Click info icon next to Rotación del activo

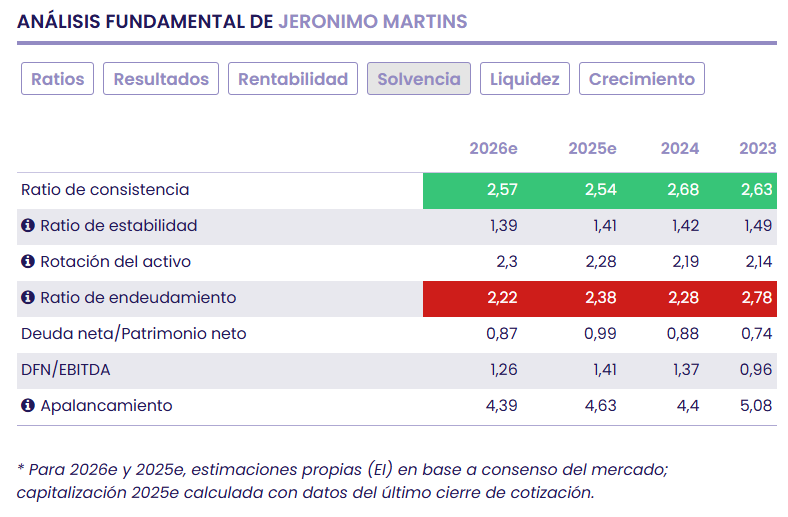(x=28, y=262)
